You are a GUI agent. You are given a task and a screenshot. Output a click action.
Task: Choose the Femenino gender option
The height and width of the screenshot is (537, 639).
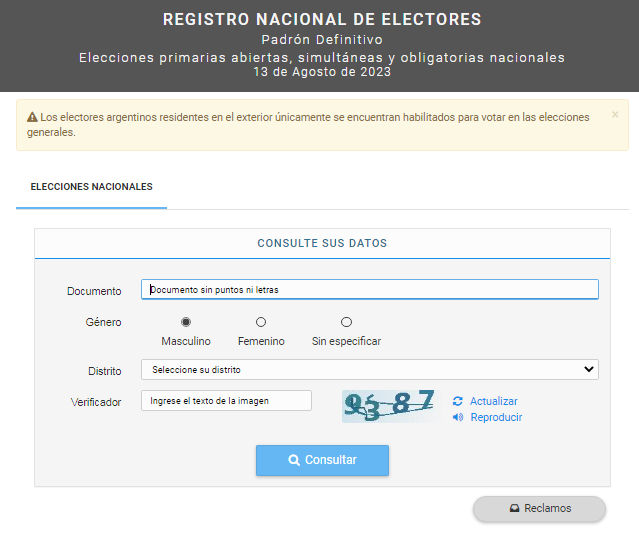(x=261, y=322)
